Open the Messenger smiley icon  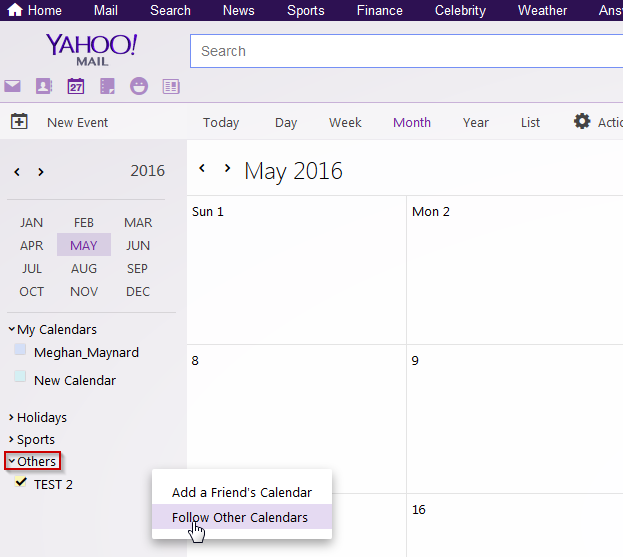tap(139, 86)
